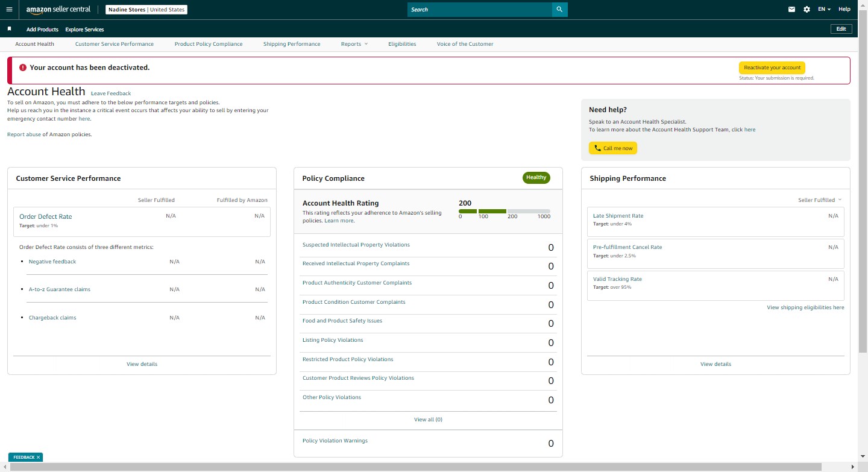Click Explore Services in top bar

[x=84, y=30]
